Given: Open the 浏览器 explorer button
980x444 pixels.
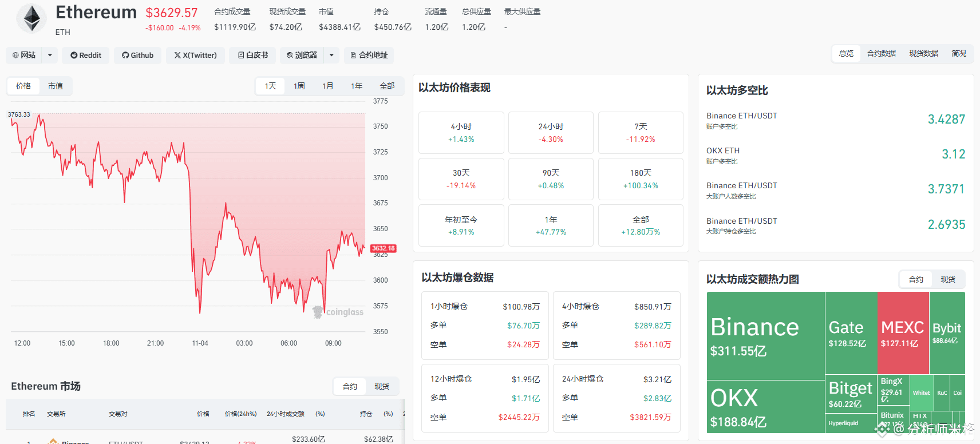Looking at the screenshot, I should point(302,55).
